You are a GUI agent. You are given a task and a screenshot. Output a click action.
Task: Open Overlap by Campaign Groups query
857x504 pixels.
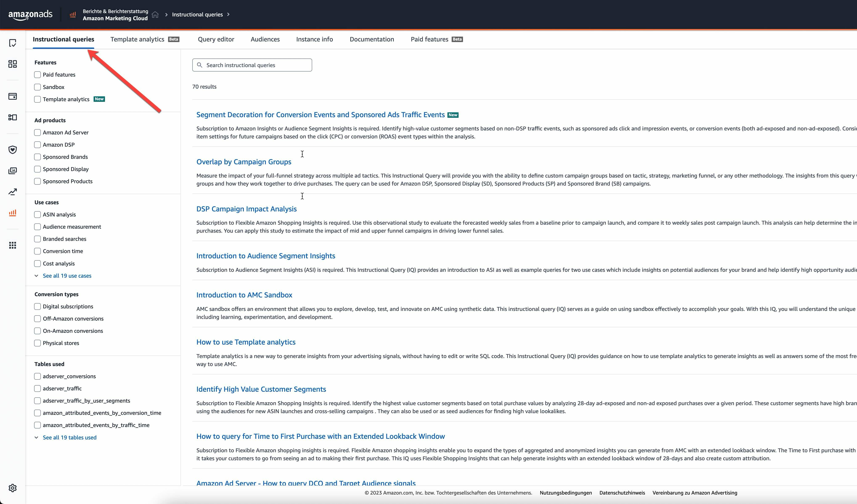[x=244, y=162]
